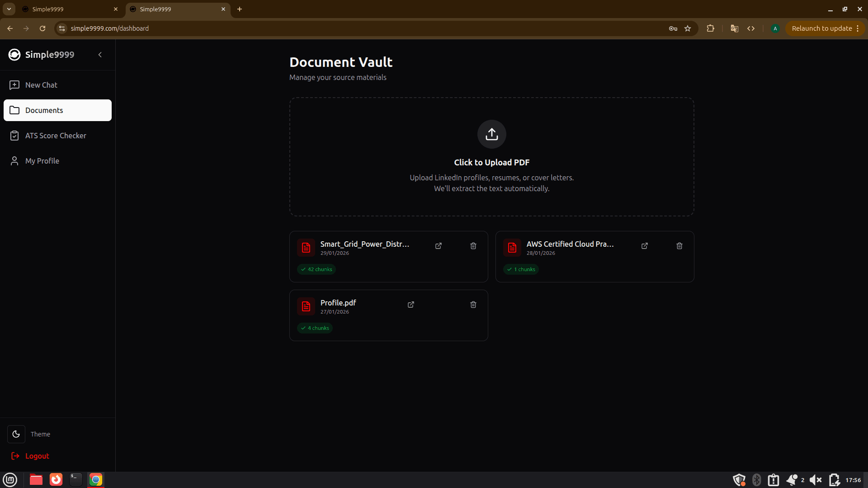Click the trash icon for Profile.pdf
Screen dimensions: 868x488
(473, 305)
